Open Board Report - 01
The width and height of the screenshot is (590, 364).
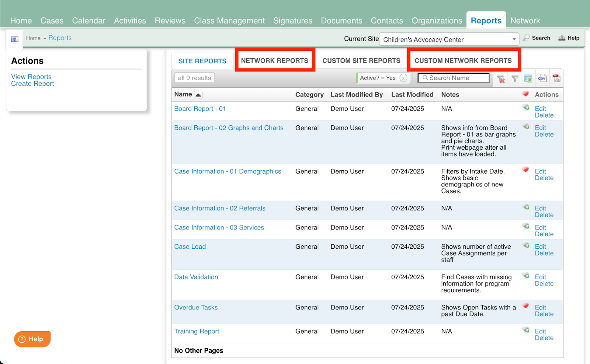[200, 109]
